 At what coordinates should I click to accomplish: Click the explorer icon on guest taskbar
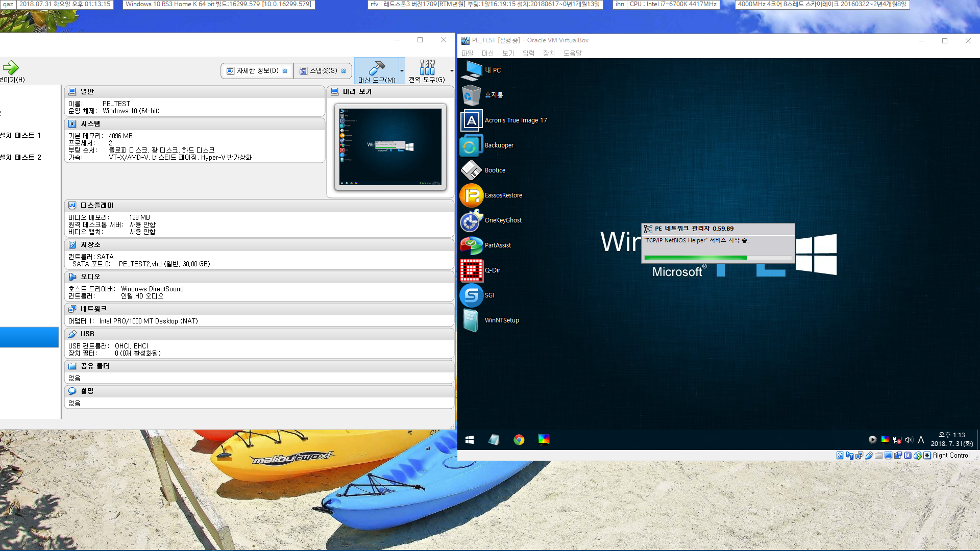click(x=494, y=440)
